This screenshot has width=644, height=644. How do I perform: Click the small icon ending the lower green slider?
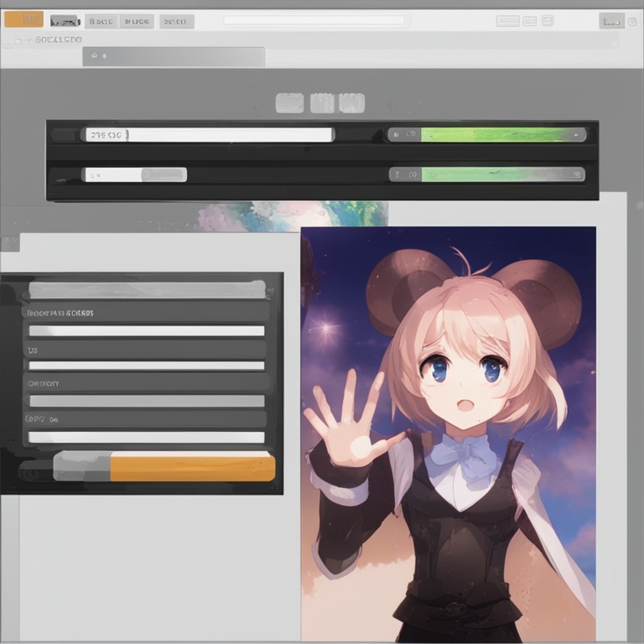[577, 174]
